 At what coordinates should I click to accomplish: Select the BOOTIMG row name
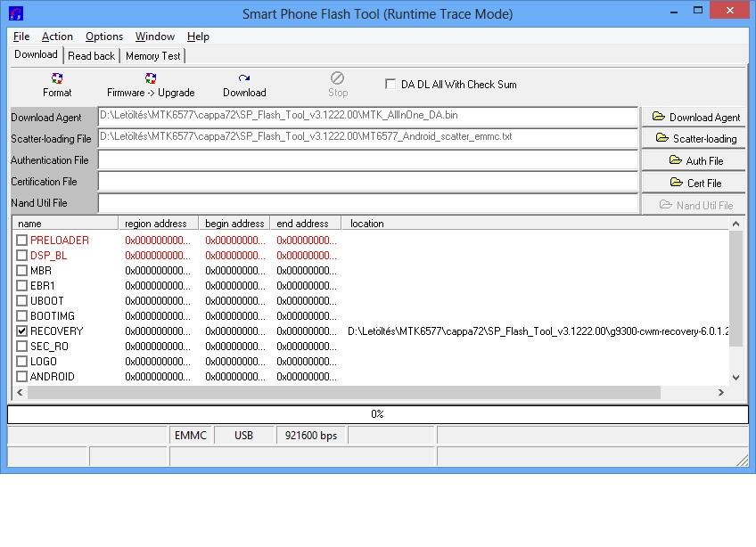pyautogui.click(x=52, y=316)
